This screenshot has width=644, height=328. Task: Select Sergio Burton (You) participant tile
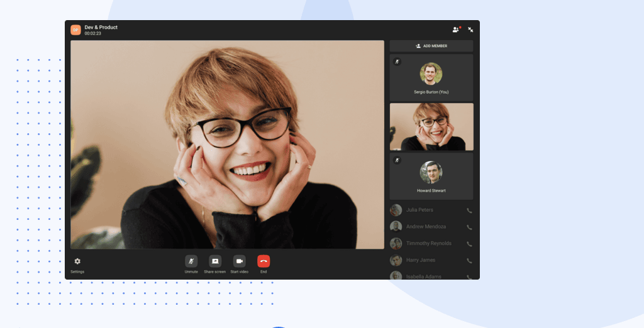[431, 77]
